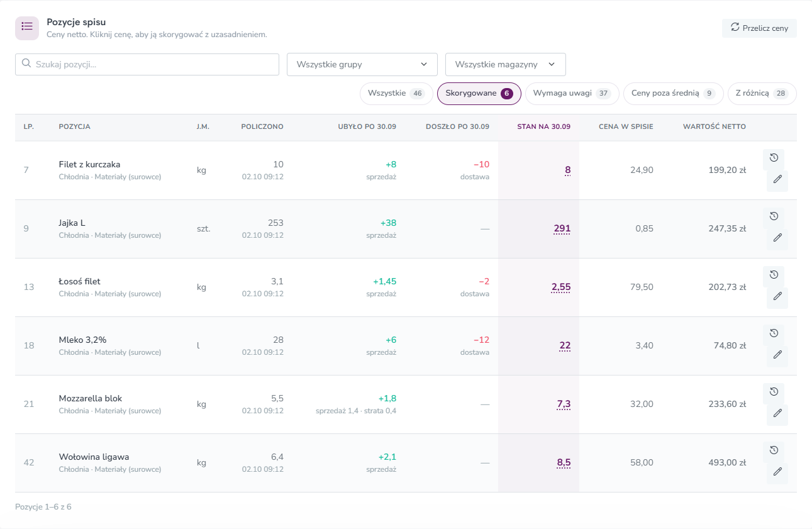This screenshot has width=812, height=529.
Task: Click price 32,00 for Mozzarella blok
Action: (642, 404)
